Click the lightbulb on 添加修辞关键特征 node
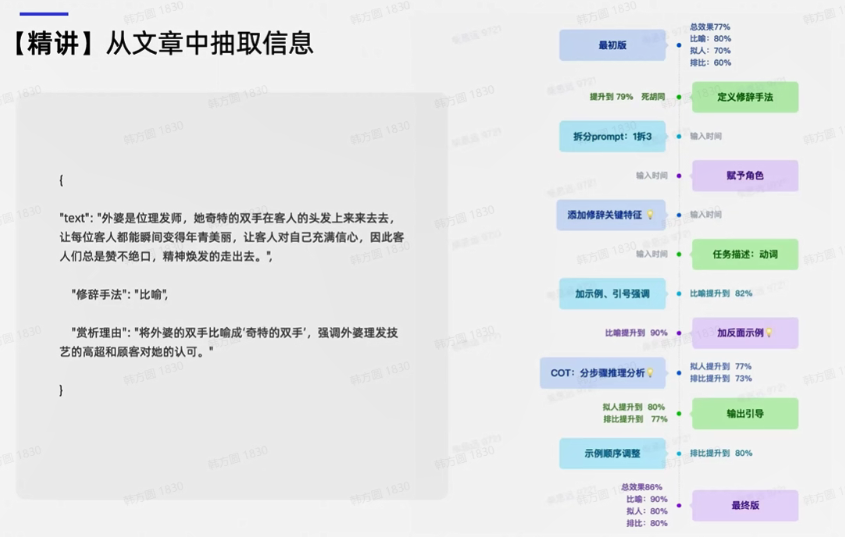Image resolution: width=845 pixels, height=537 pixels. pyautogui.click(x=650, y=215)
